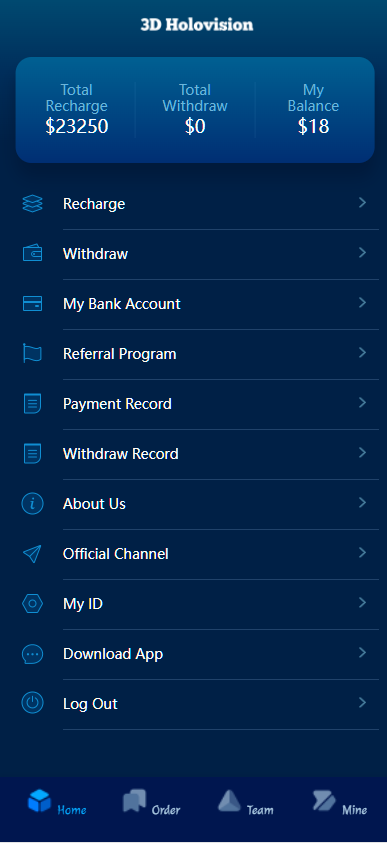Click the chat bubble Download App icon

[32, 654]
